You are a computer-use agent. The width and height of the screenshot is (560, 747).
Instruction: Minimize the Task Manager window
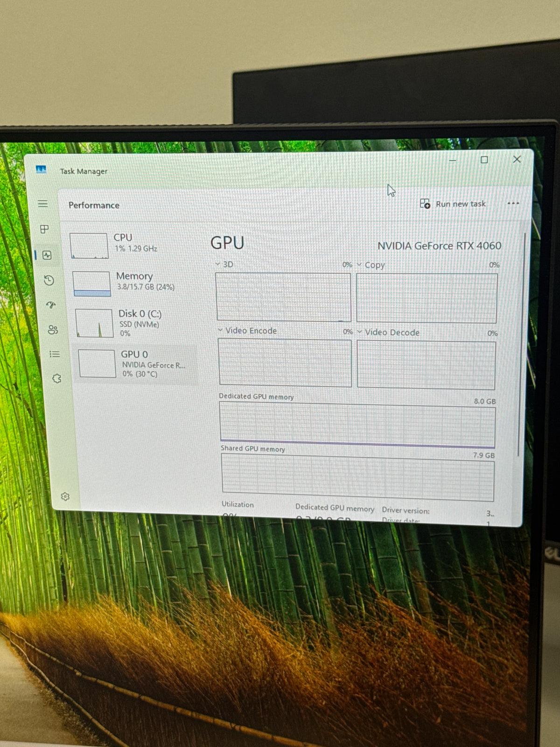pos(453,160)
